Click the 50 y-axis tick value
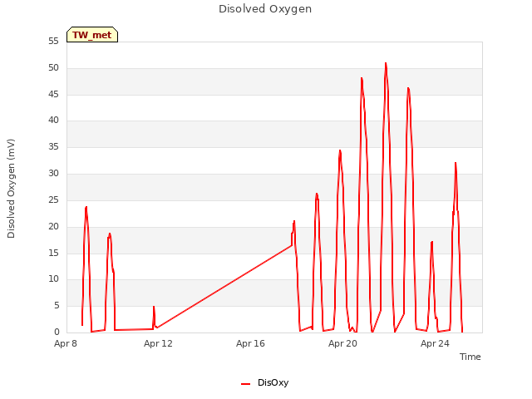The height and width of the screenshot is (399, 532). tap(53, 68)
